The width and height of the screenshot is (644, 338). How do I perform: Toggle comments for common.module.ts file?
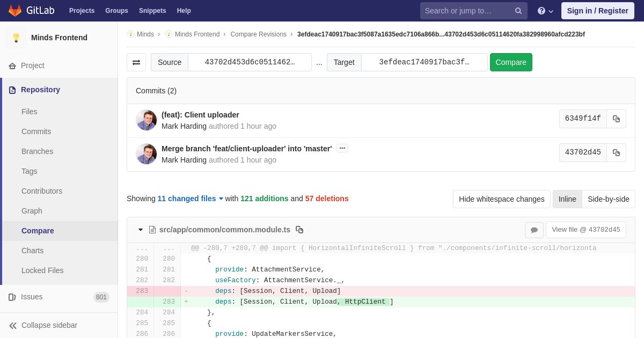pos(534,230)
